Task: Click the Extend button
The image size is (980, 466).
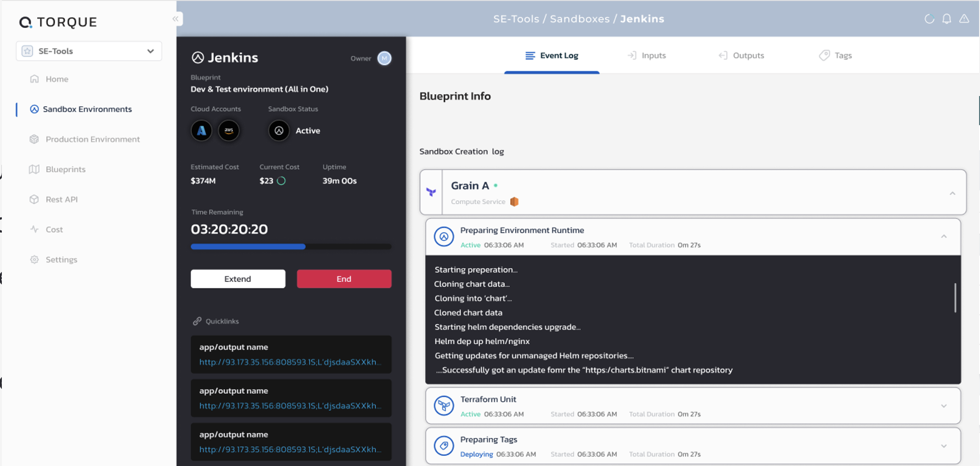Action: click(238, 279)
